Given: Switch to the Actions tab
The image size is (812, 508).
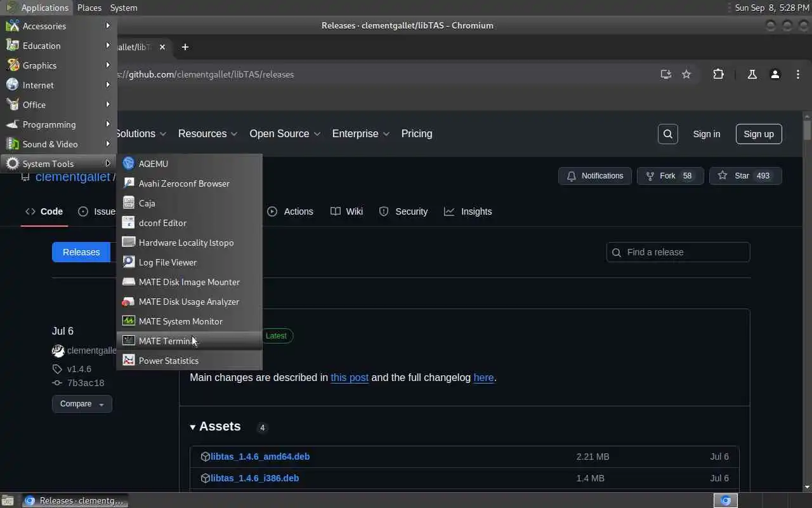Looking at the screenshot, I should (291, 211).
